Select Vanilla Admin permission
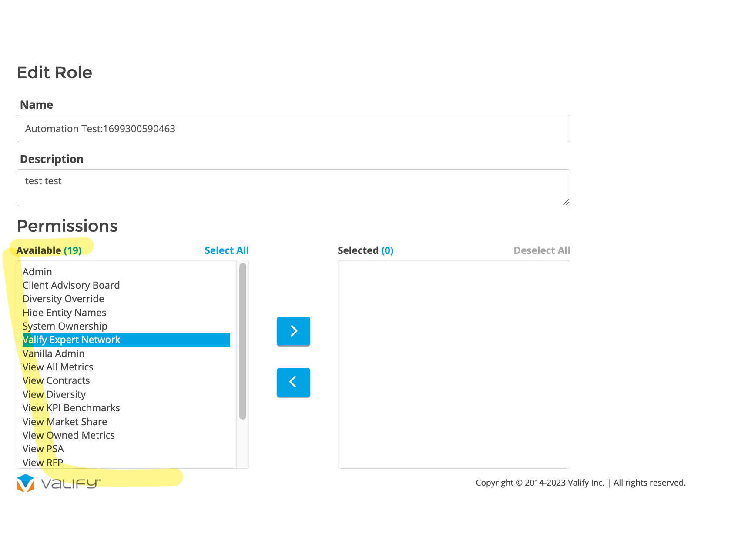The image size is (738, 560). [54, 353]
